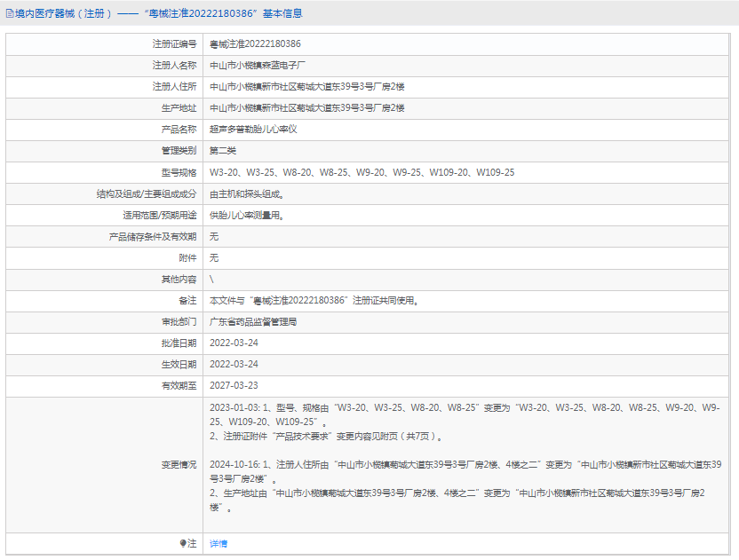Select registration number 粤械注准20222180386 value cell
This screenshot has width=739, height=560.
(x=255, y=43)
